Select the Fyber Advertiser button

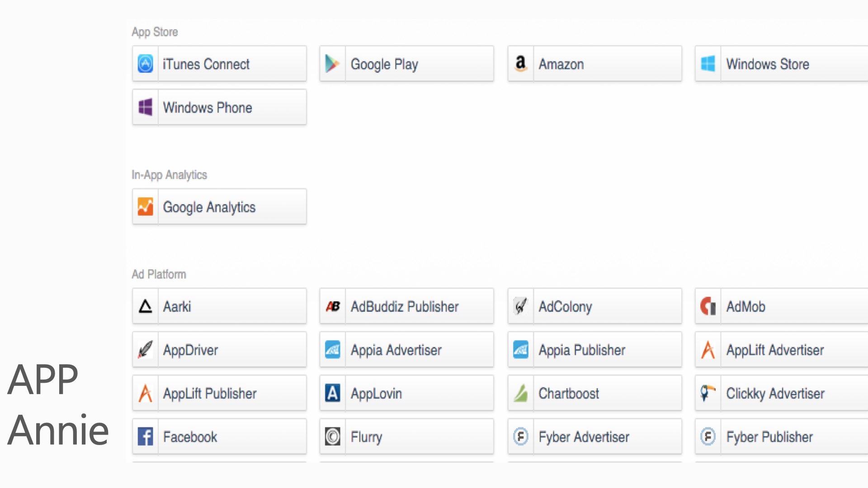click(594, 436)
